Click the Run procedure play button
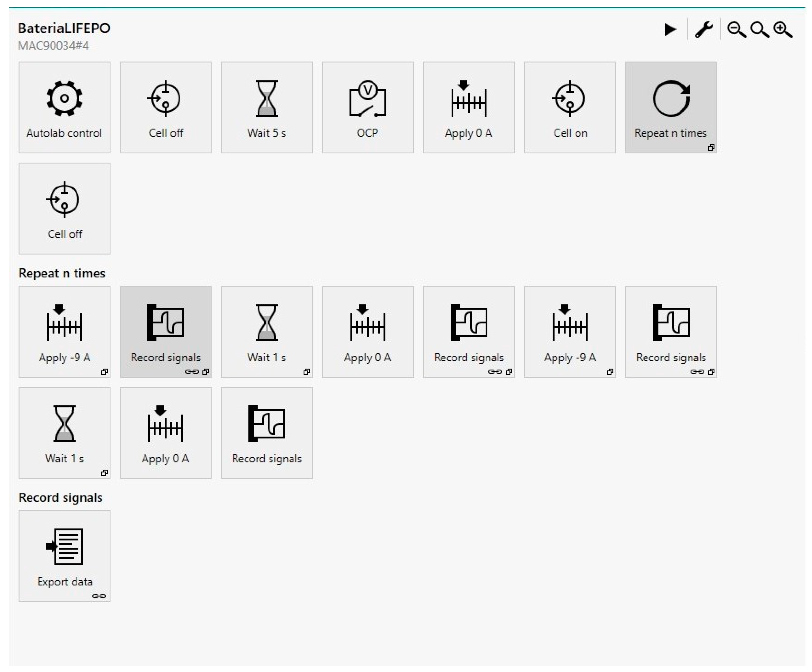Screen dimensions: 812x672 [x=670, y=29]
